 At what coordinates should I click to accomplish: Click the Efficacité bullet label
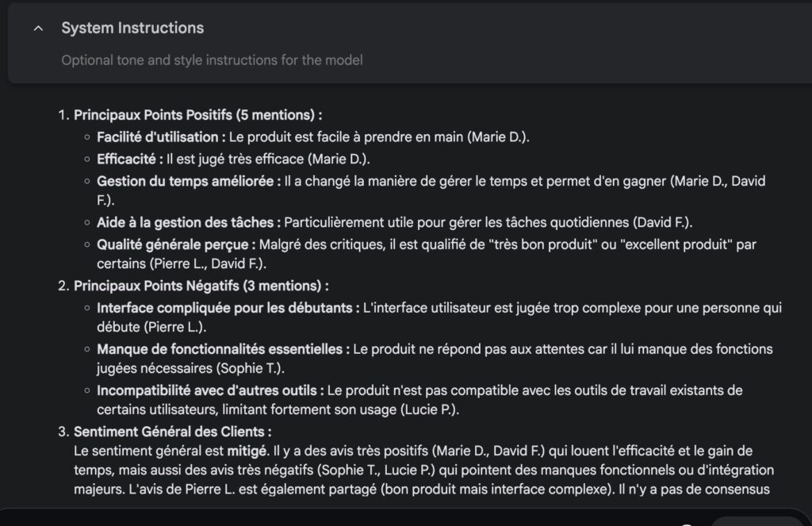pyautogui.click(x=129, y=159)
